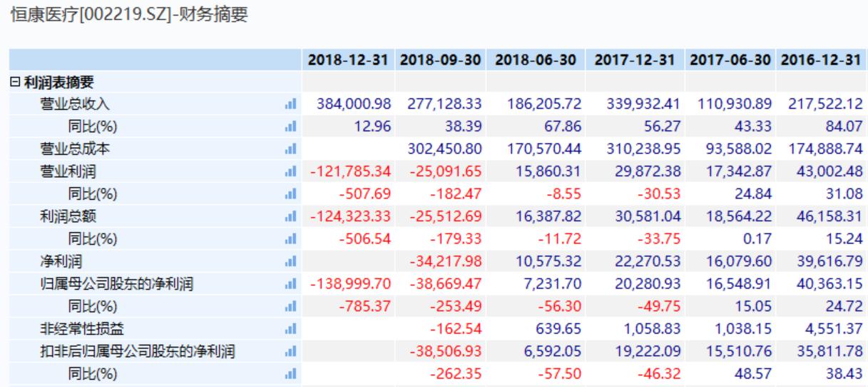This screenshot has width=868, height=387.
Task: Select parent net profit cell 7,231.70
Action: (x=548, y=285)
